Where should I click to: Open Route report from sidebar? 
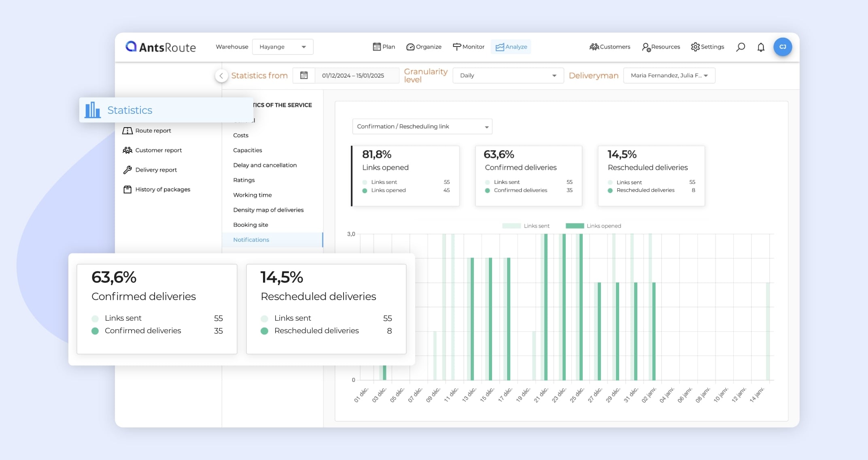click(153, 130)
